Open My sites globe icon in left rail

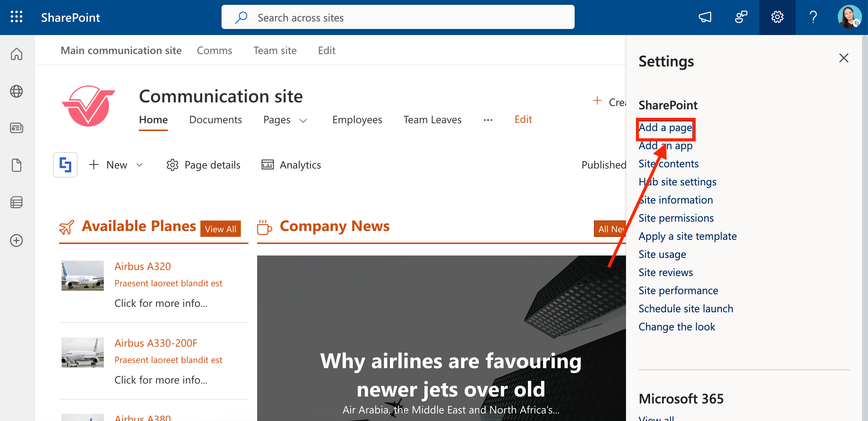[17, 91]
